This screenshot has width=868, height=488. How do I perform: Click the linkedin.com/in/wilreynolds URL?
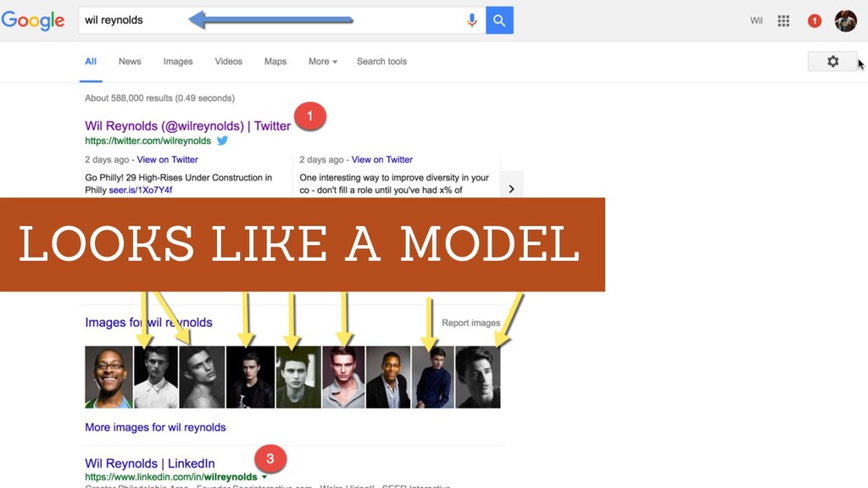171,477
